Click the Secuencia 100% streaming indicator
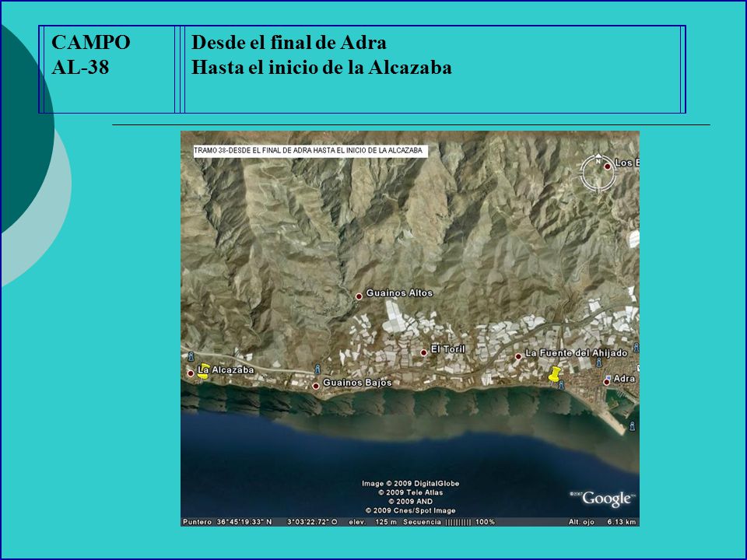The width and height of the screenshot is (747, 560). (449, 522)
